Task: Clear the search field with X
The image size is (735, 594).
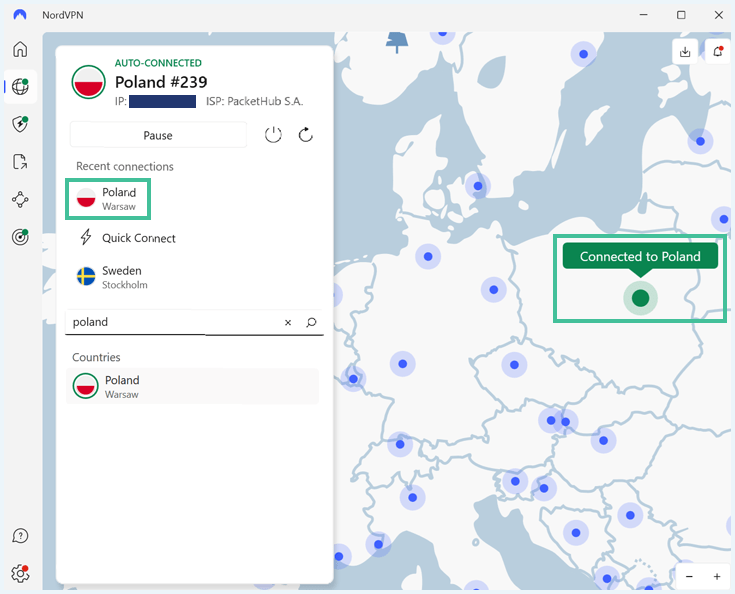Action: [x=288, y=322]
